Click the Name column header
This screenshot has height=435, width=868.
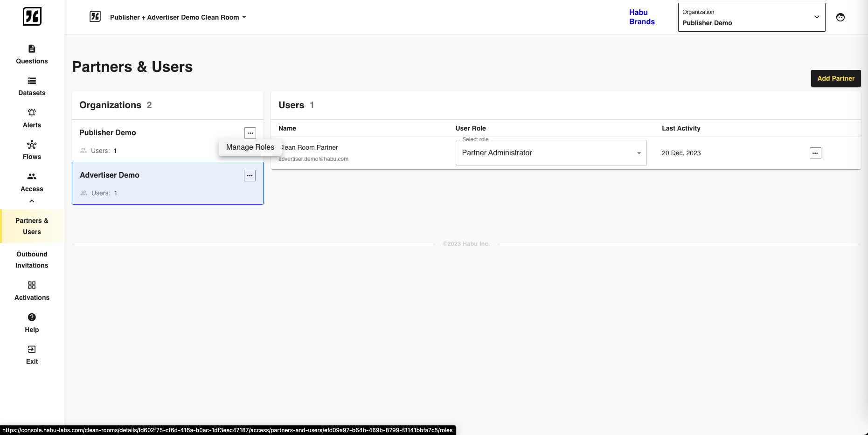287,128
